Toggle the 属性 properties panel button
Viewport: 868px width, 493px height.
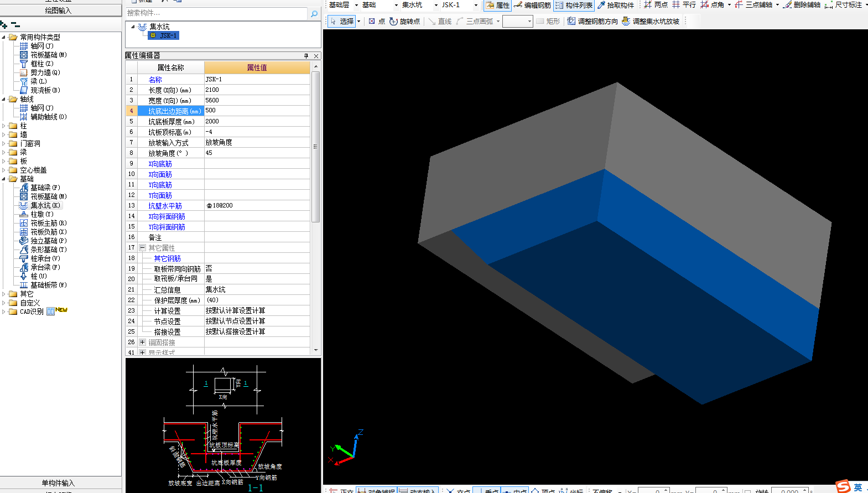(497, 5)
